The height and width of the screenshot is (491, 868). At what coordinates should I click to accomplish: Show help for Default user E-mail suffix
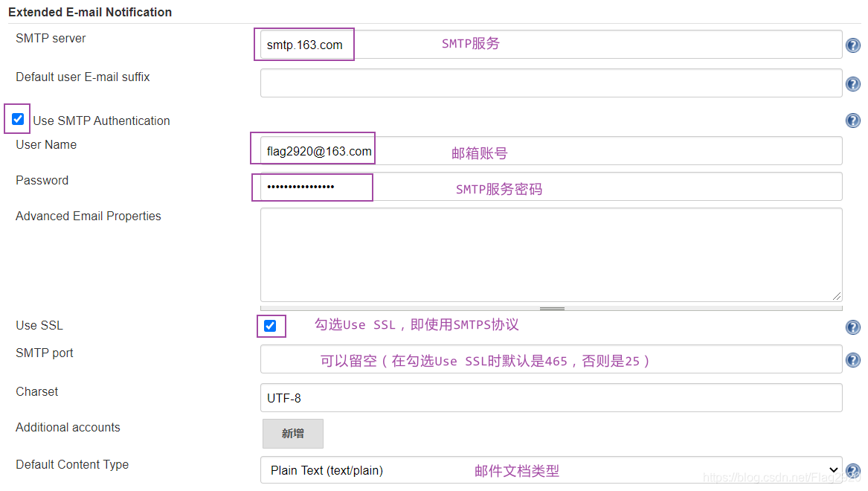tap(852, 84)
